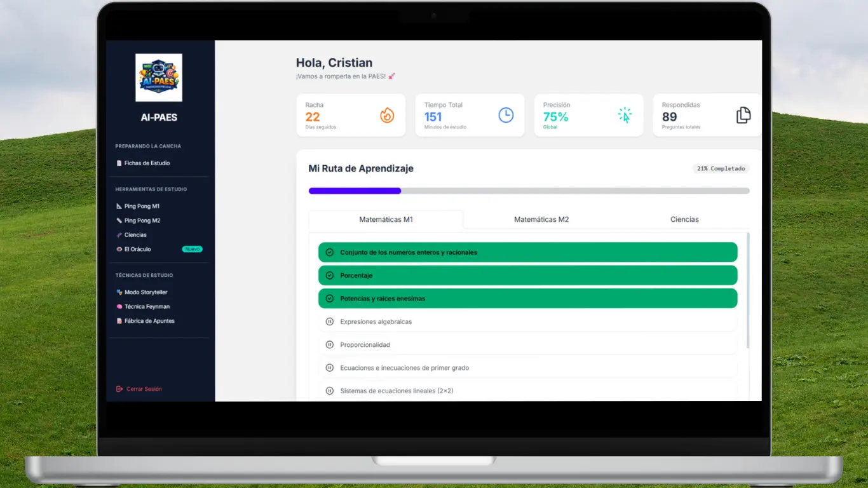The width and height of the screenshot is (868, 488).
Task: Open the Proporcionalidad topic
Action: (528, 344)
